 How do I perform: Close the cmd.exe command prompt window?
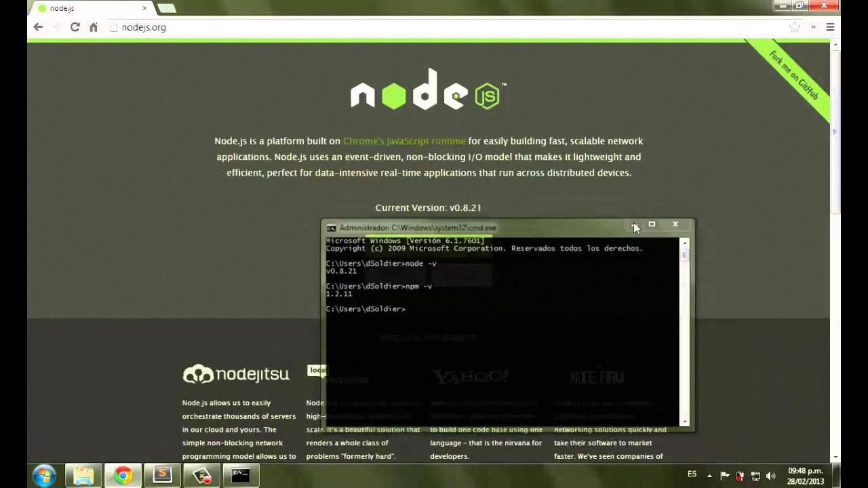[x=675, y=224]
